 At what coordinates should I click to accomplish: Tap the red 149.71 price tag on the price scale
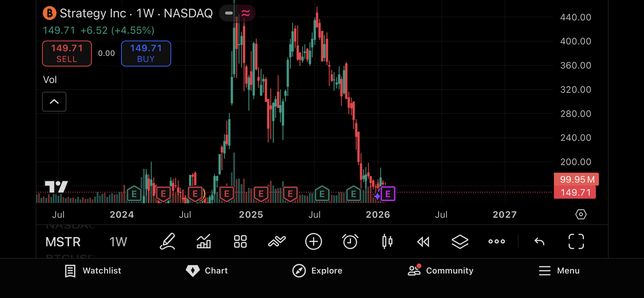pos(575,193)
